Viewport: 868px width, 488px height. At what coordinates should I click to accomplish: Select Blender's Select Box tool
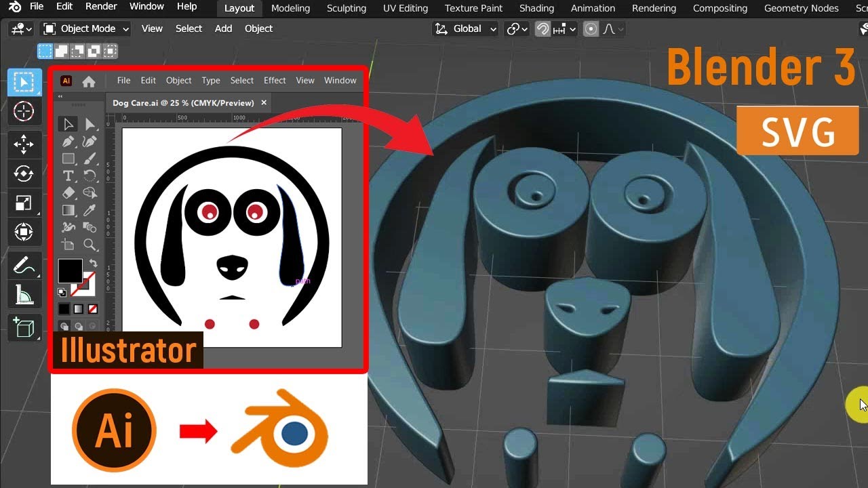[24, 82]
